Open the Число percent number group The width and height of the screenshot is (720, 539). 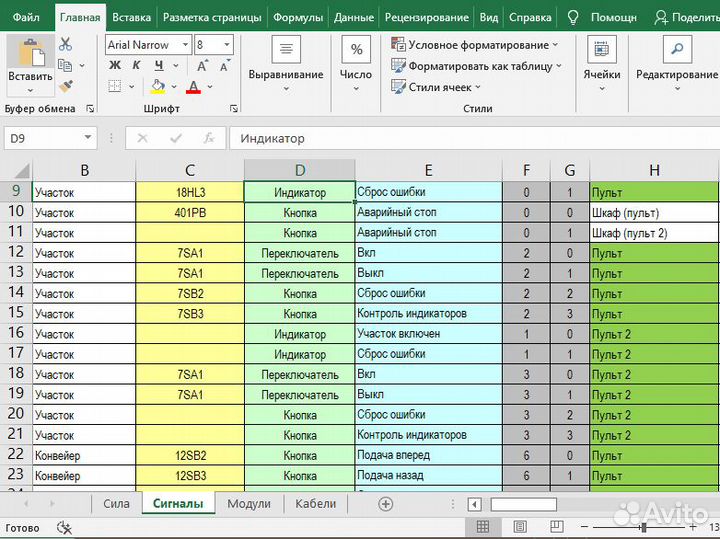356,64
